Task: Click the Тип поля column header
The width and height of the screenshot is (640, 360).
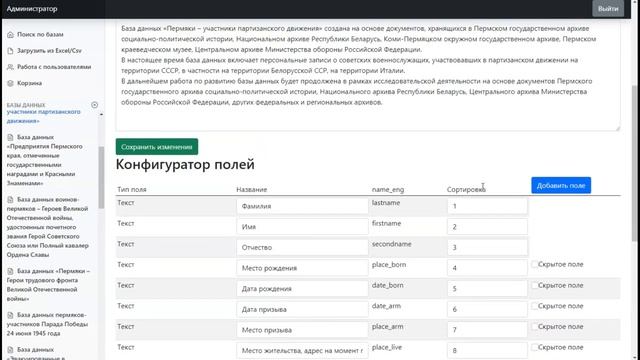Action: [x=132, y=189]
